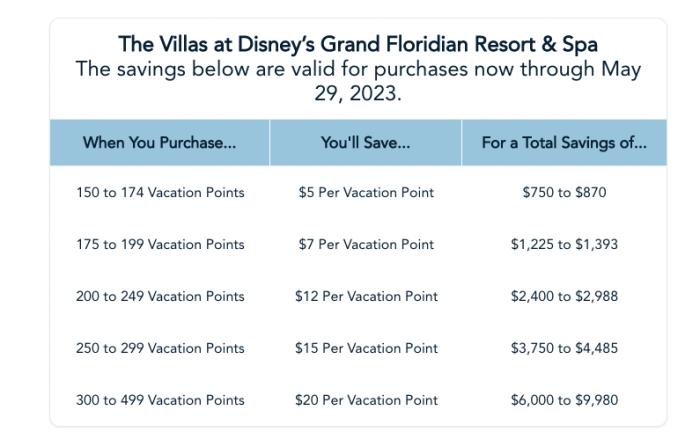Select the 300 to 499 Vacation Points row
Screen dimensions: 700x447
(160, 401)
